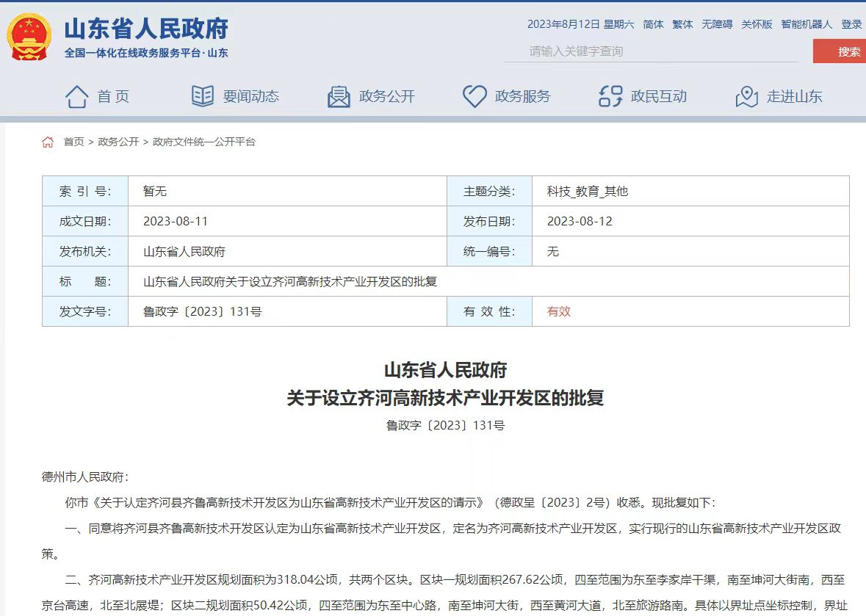Click the map pin icon for 走进山东
This screenshot has height=616, width=866.
coord(746,96)
